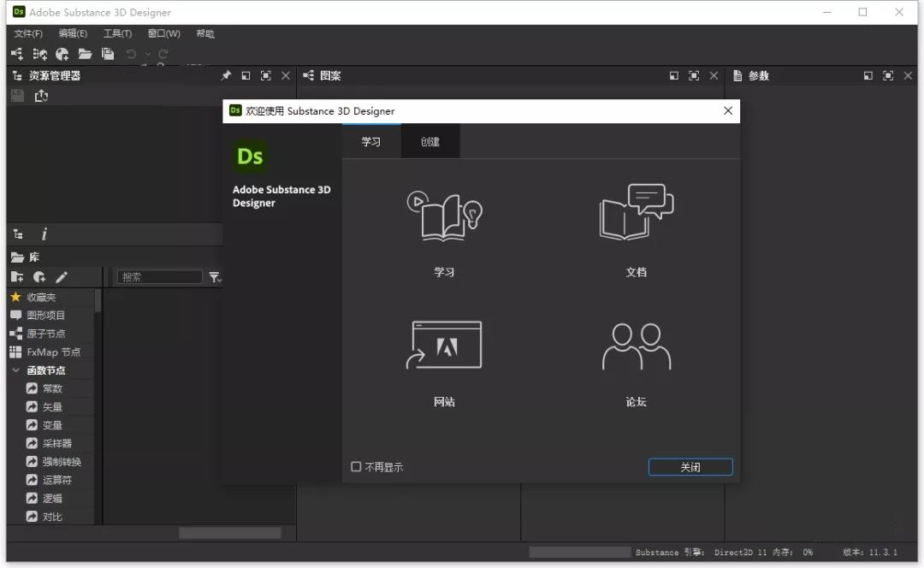This screenshot has width=924, height=568.
Task: Pin the 资源管理器 panel
Action: tap(226, 75)
